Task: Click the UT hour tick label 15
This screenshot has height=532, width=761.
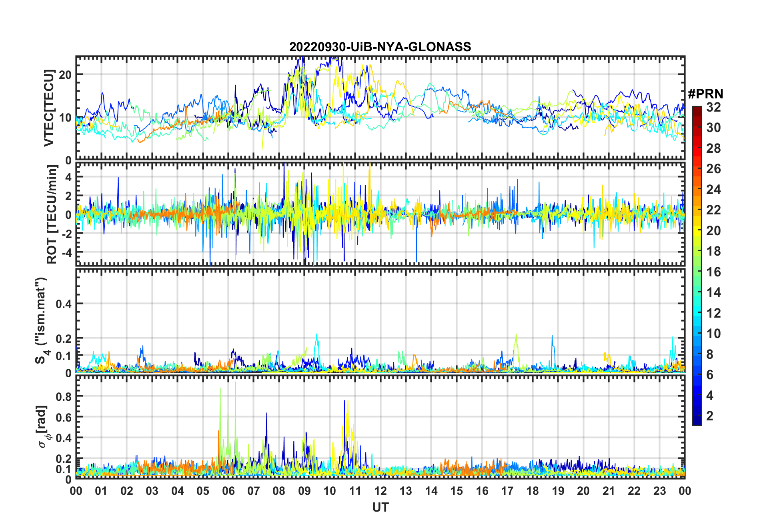Action: pyautogui.click(x=457, y=491)
